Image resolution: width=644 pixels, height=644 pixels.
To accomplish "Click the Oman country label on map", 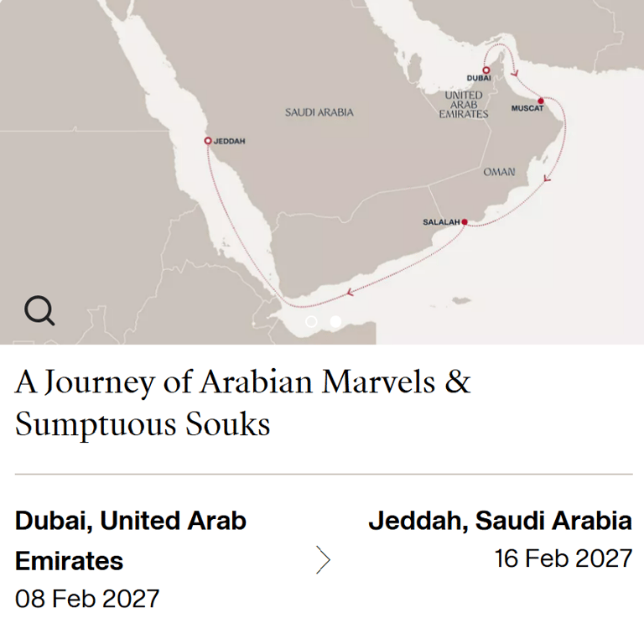I will click(499, 172).
